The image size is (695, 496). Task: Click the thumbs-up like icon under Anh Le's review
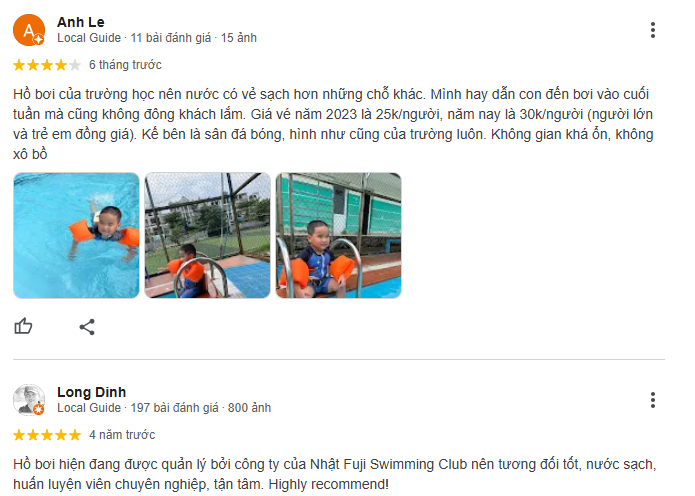[x=23, y=326]
